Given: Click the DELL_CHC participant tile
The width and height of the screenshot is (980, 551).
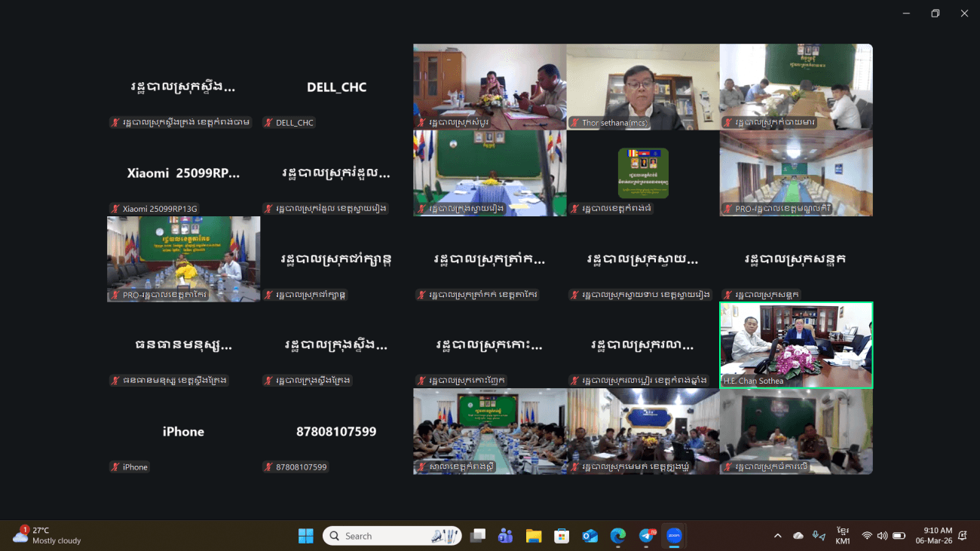Looking at the screenshot, I should click(x=336, y=87).
